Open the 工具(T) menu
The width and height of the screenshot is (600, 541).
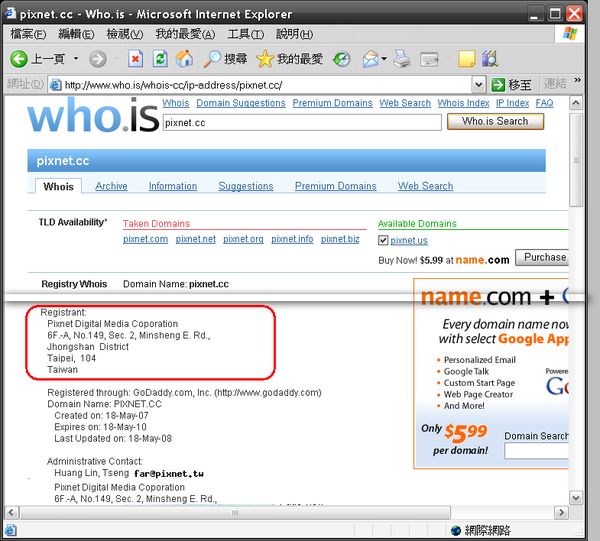coord(246,34)
